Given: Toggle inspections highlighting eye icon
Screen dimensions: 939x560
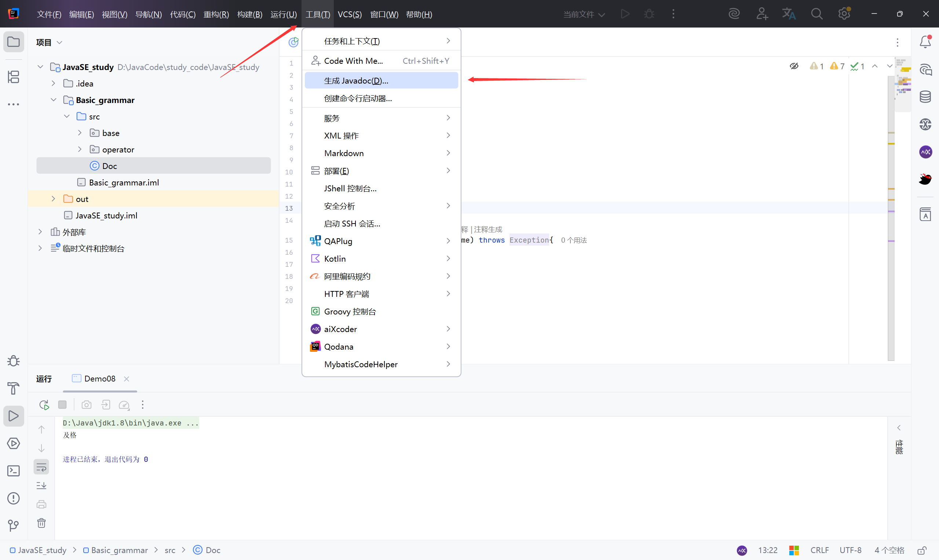Looking at the screenshot, I should (794, 66).
